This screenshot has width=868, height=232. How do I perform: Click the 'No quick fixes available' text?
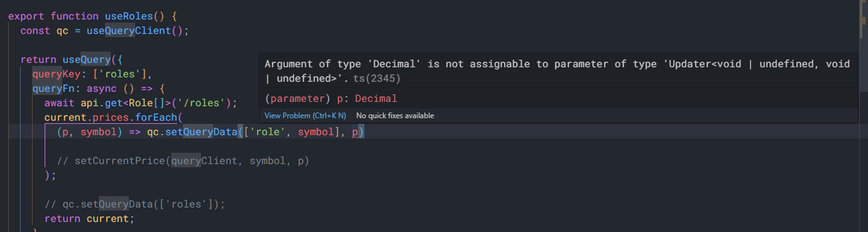click(395, 116)
